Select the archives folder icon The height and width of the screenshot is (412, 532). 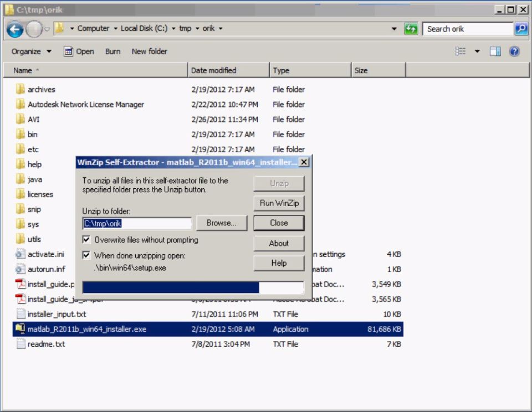pos(21,89)
